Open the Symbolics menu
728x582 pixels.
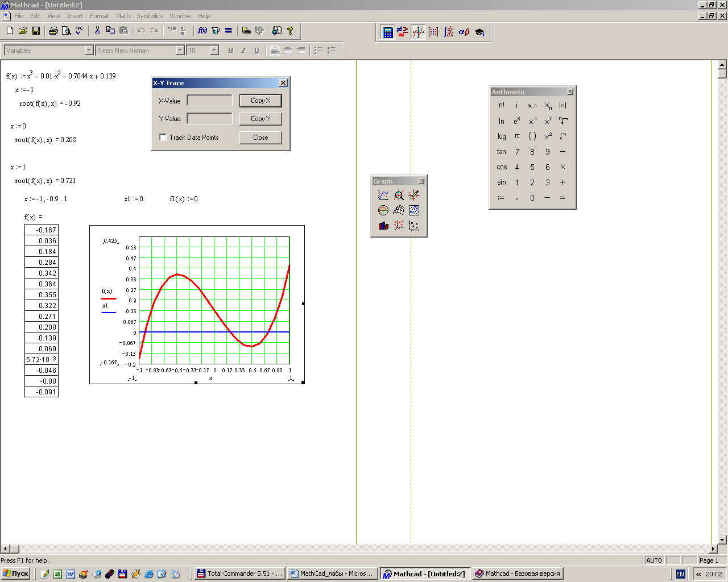point(150,16)
